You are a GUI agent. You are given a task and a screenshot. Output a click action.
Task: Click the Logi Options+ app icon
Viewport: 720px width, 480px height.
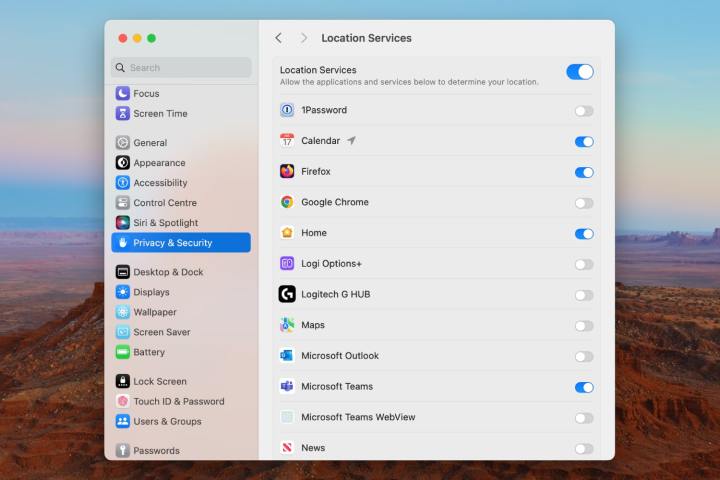287,264
